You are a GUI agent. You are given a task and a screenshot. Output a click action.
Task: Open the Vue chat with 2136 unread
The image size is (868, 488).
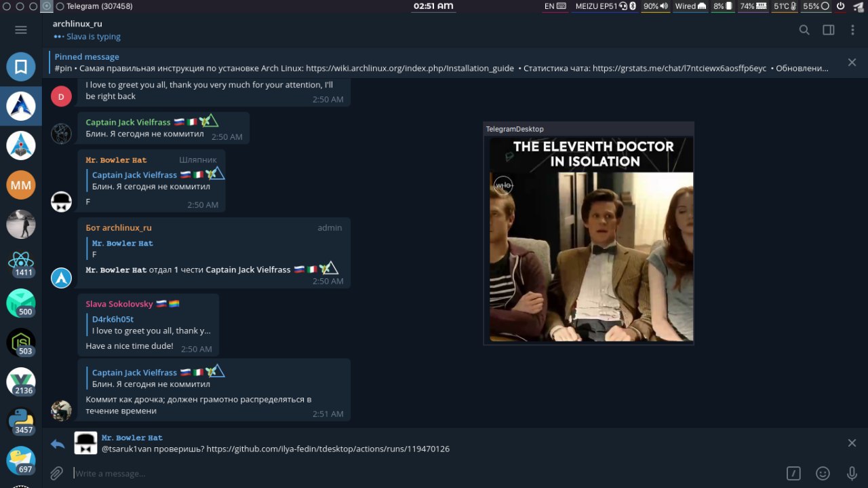coord(21,381)
